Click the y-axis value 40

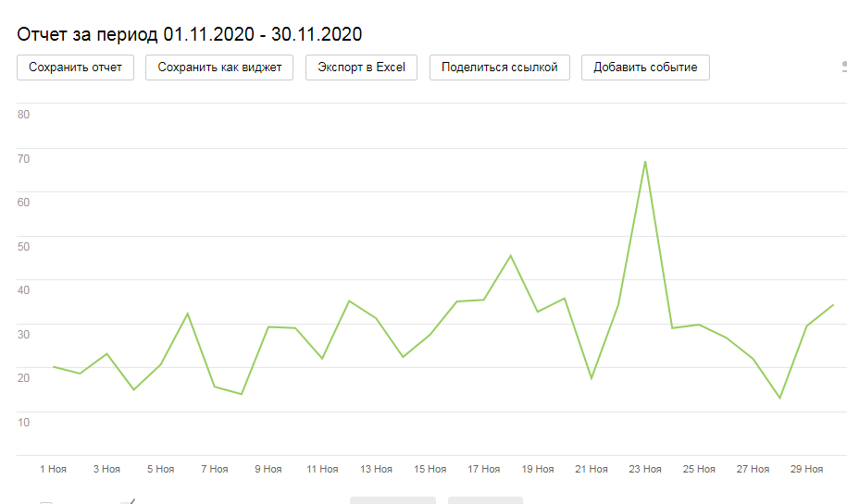click(23, 290)
